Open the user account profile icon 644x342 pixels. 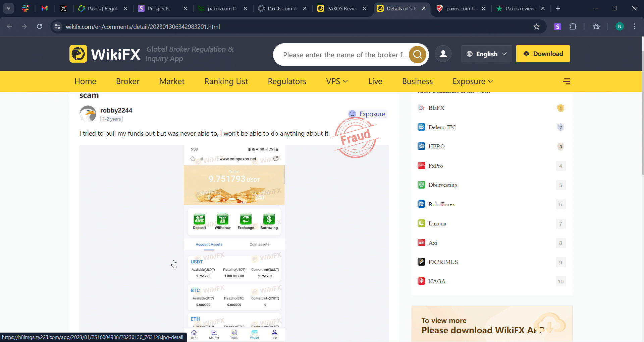(x=443, y=54)
